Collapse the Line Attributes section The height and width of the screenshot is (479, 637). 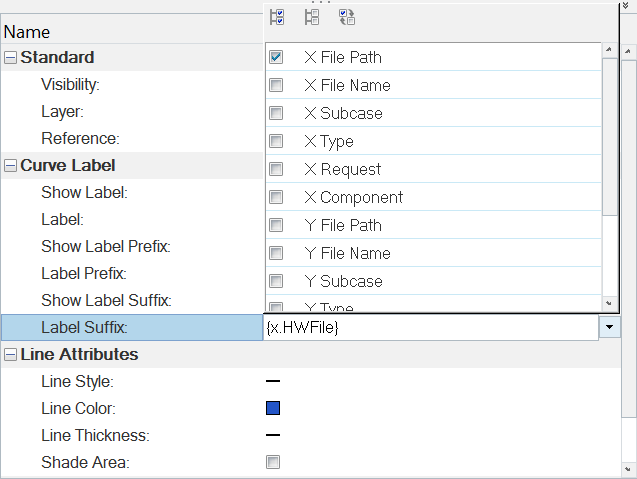coord(10,355)
